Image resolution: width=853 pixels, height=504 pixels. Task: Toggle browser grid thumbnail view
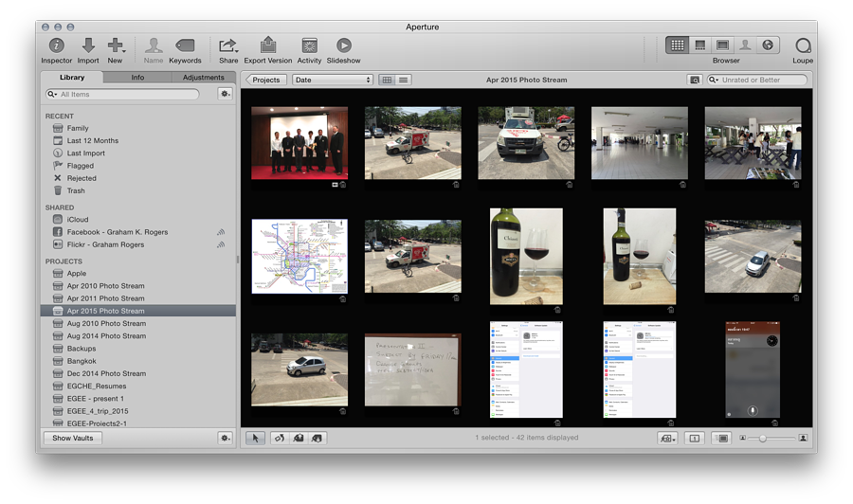387,80
